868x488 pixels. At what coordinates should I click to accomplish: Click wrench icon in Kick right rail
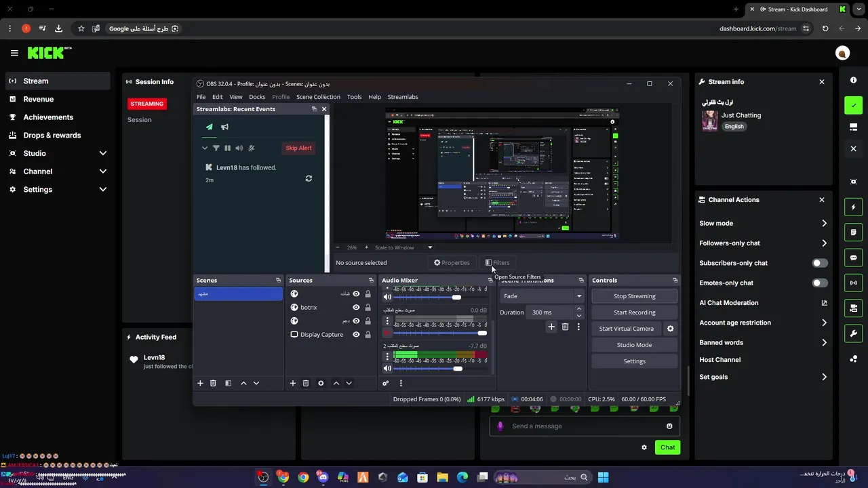coord(853,333)
